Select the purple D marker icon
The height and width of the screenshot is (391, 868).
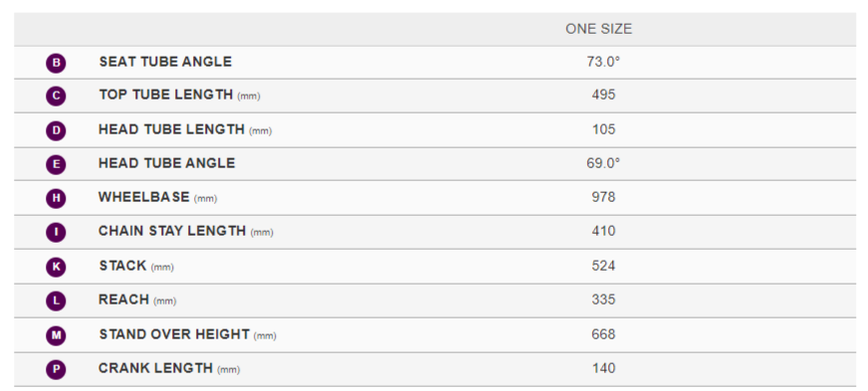[56, 131]
